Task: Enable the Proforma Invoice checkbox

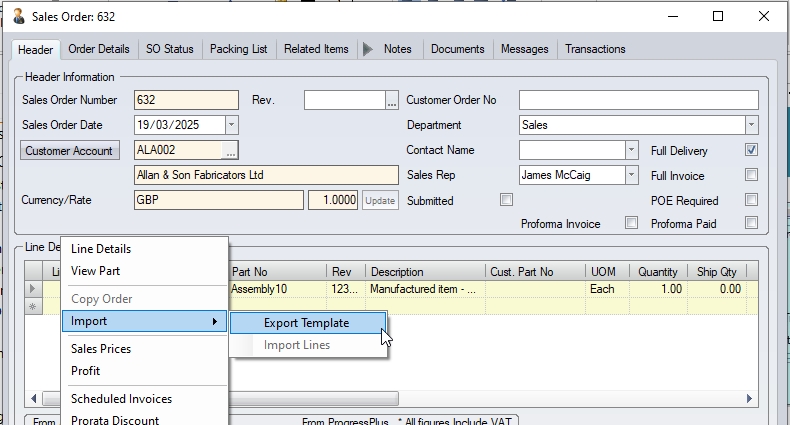Action: [631, 223]
